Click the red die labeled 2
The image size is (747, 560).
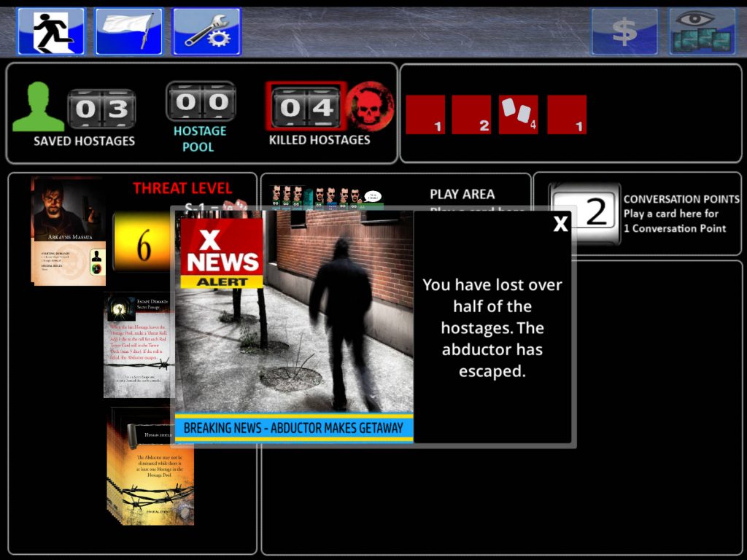[x=471, y=114]
